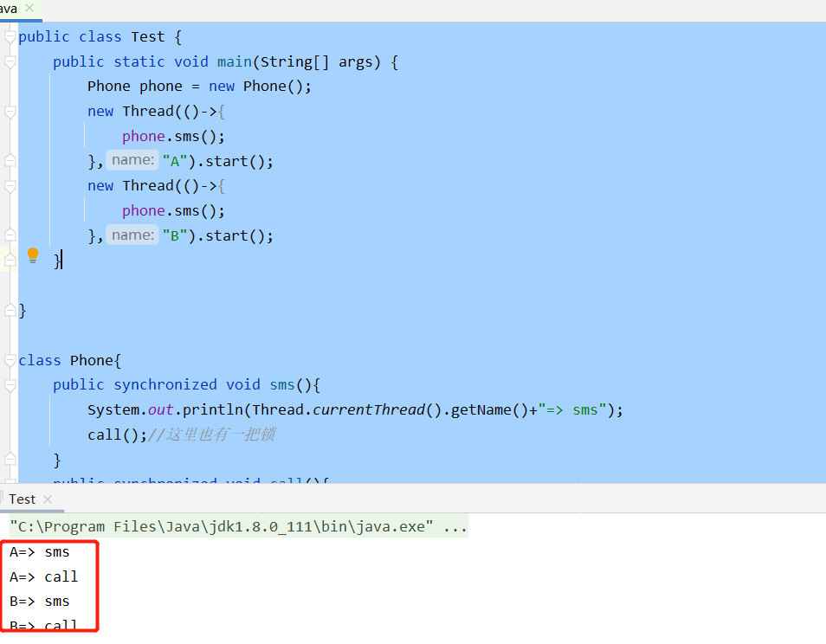
Task: Click the "A" thread name string
Action: (175, 161)
